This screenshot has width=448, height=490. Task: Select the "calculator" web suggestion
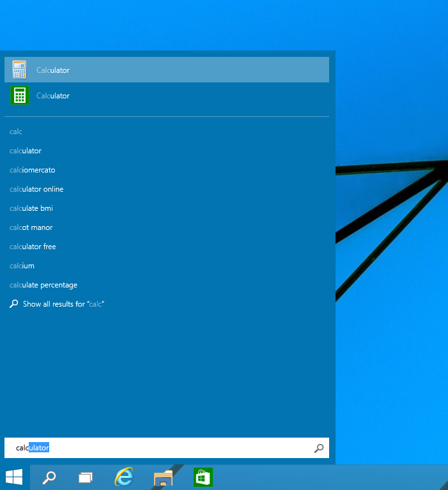26,151
